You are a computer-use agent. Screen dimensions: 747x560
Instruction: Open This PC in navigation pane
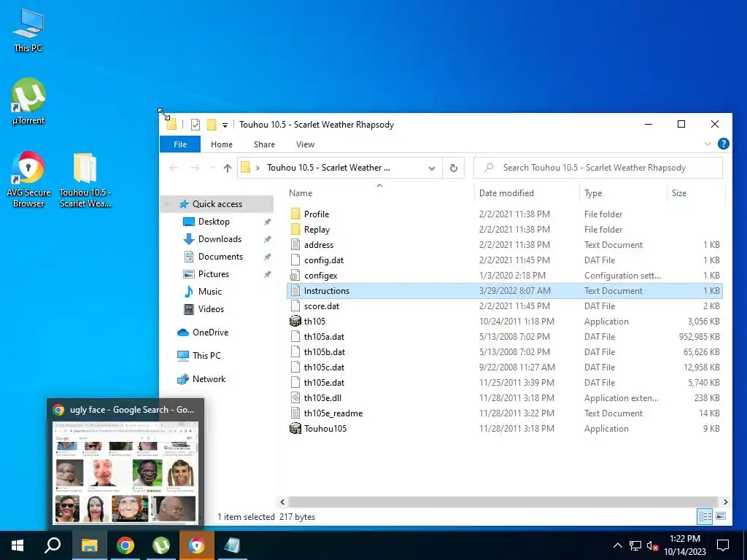(x=206, y=356)
